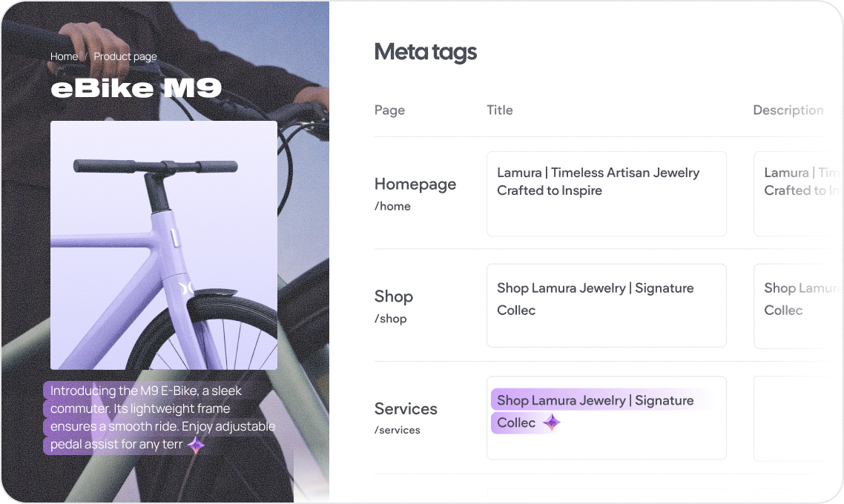
Task: Click the Description column header
Action: pos(788,110)
